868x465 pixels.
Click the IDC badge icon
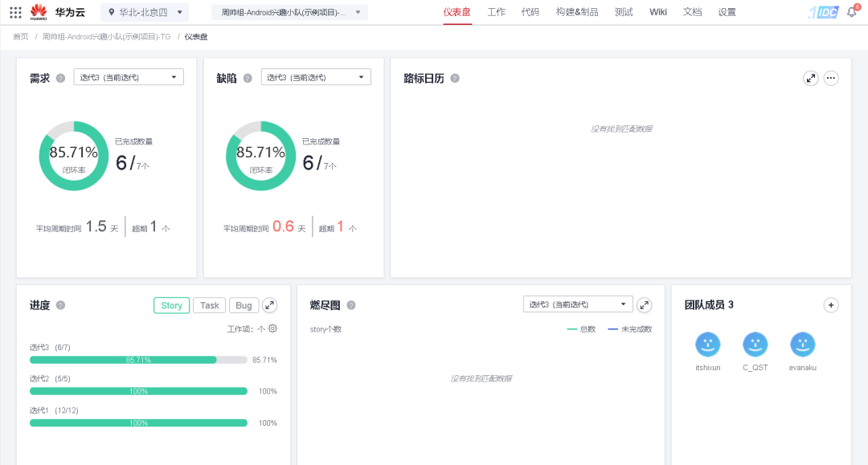[825, 12]
